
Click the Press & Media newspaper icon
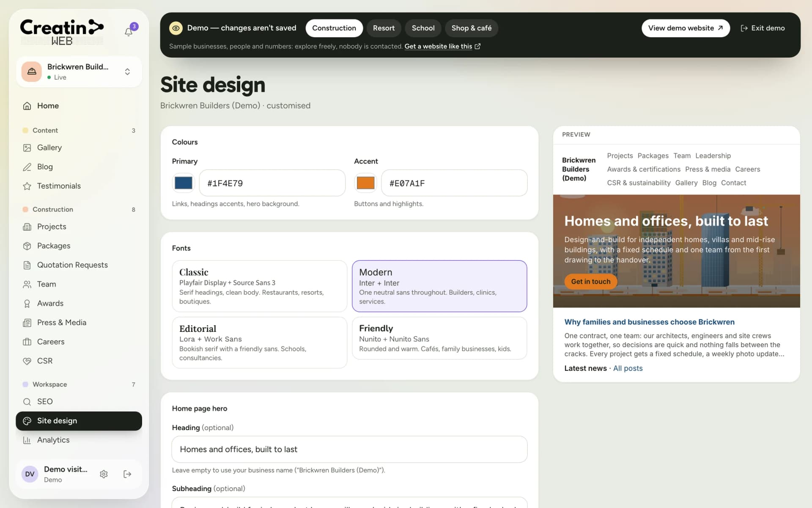[27, 323]
